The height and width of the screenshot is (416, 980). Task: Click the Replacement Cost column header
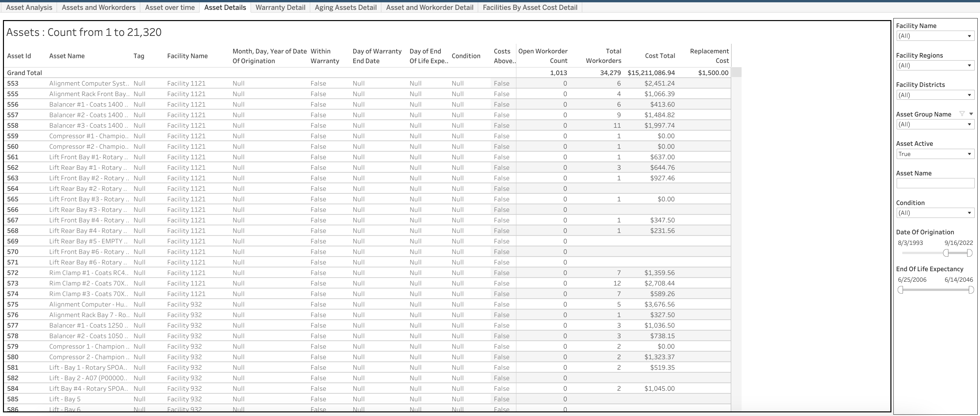click(x=710, y=56)
